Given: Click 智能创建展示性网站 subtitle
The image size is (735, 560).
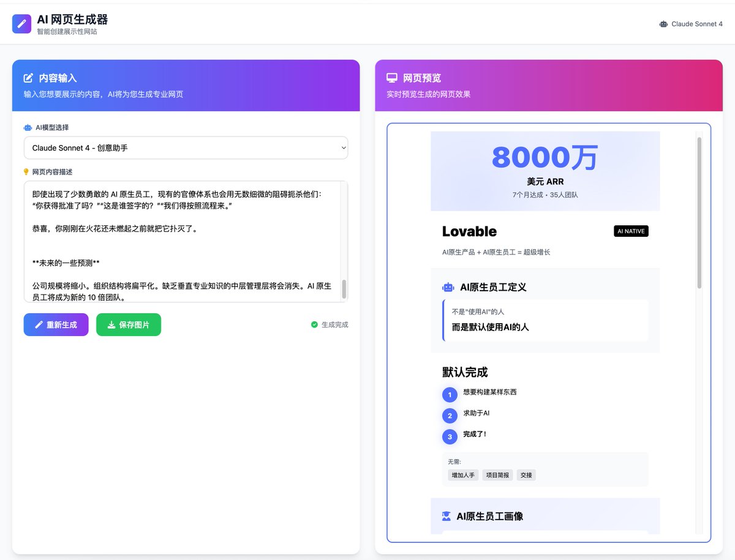Looking at the screenshot, I should (67, 31).
